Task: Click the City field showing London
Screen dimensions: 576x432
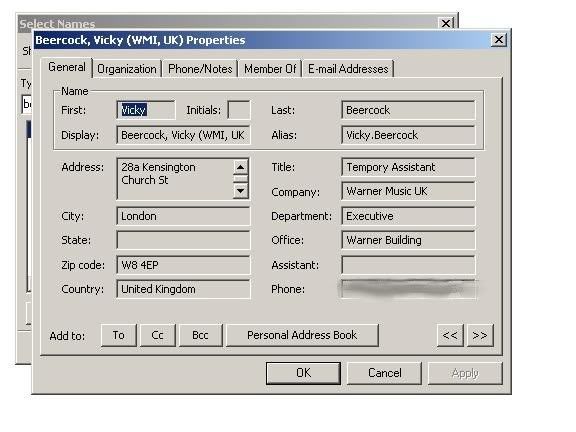Action: 183,216
